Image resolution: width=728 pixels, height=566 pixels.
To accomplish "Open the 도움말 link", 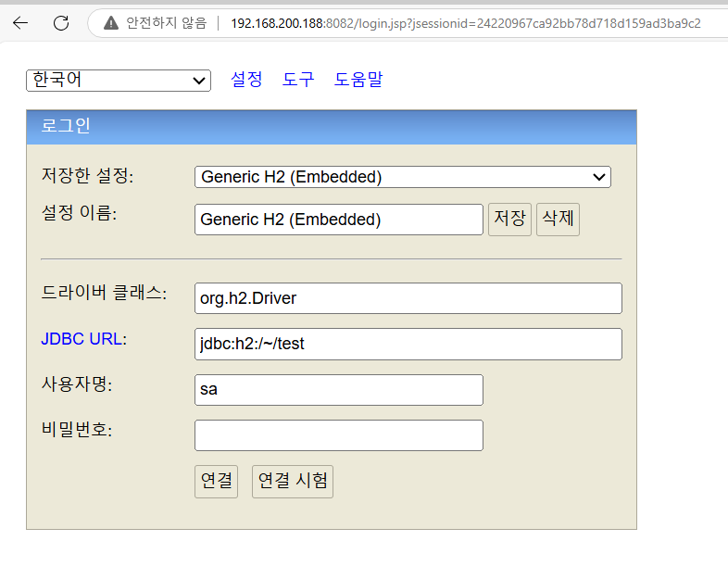I will tap(358, 80).
